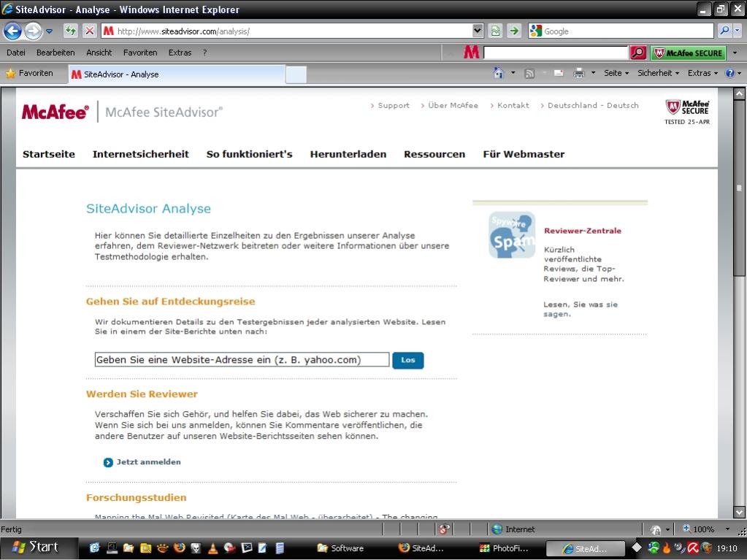
Task: Open command bar Extras dropdown menu
Action: click(702, 73)
